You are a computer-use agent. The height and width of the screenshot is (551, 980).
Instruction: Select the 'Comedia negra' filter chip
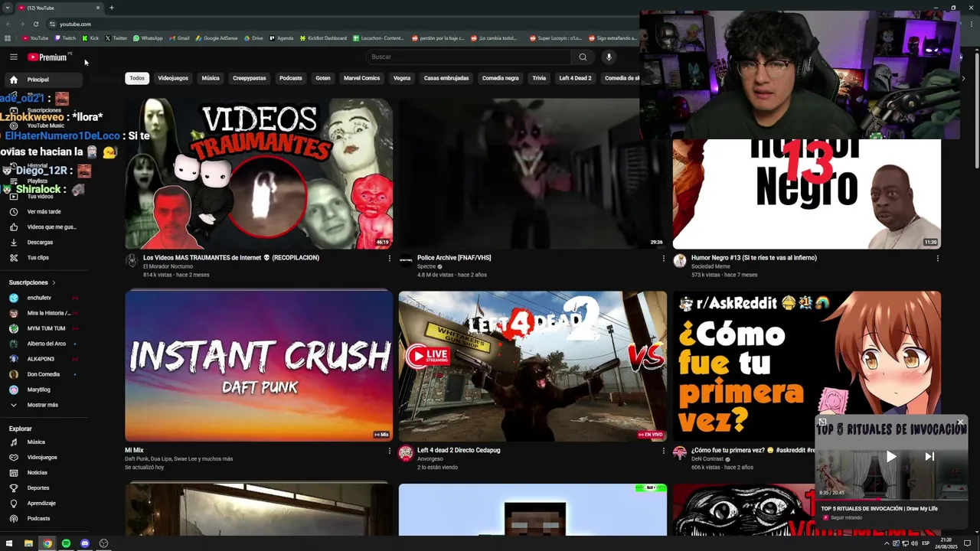coord(501,78)
